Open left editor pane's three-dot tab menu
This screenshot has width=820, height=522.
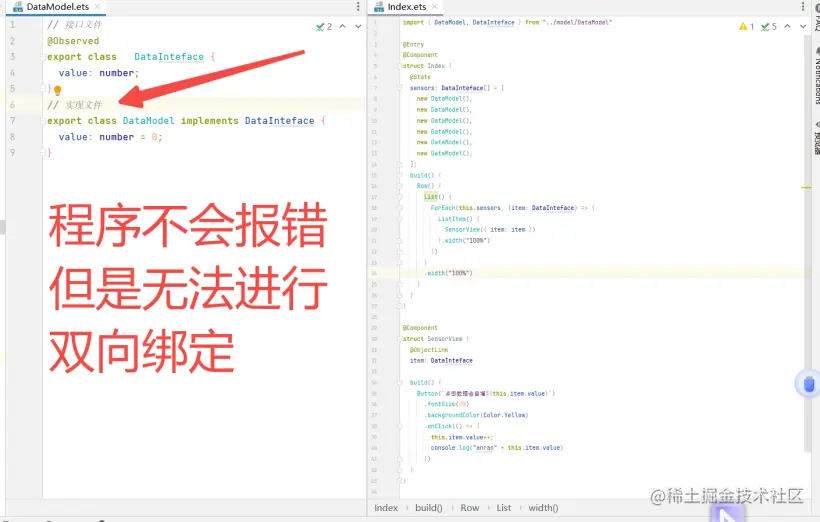coord(358,6)
